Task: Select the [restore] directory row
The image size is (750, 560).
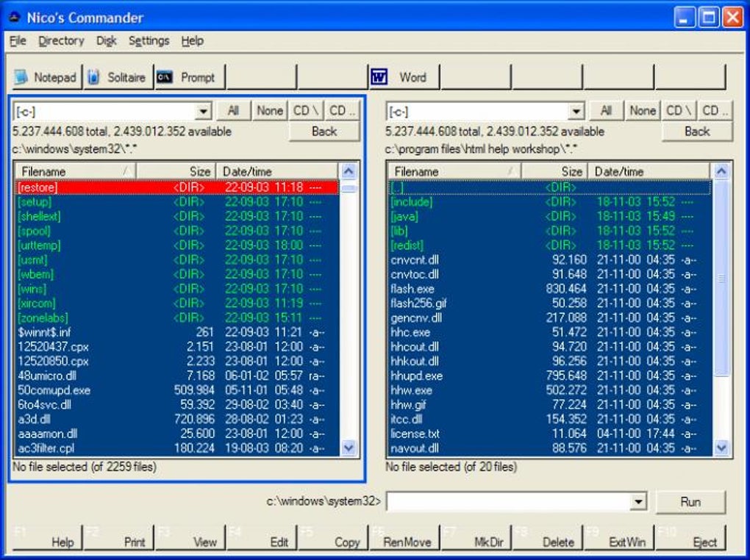Action: point(177,187)
